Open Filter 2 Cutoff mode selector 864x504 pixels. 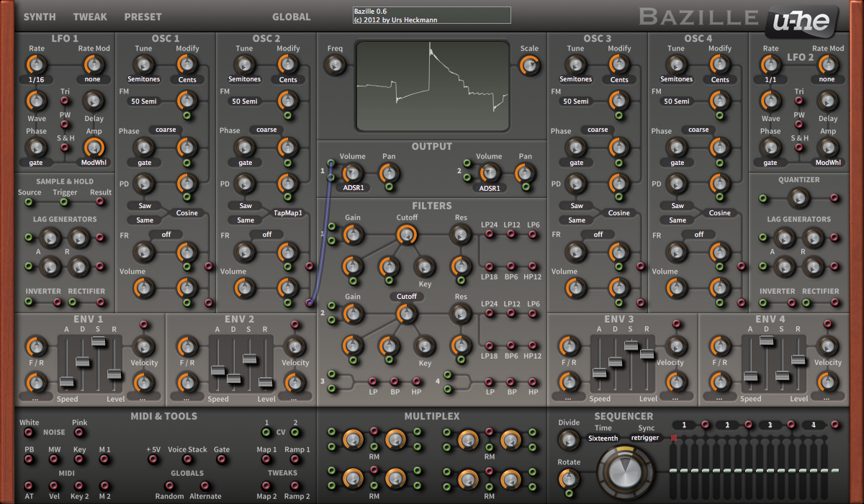[407, 297]
